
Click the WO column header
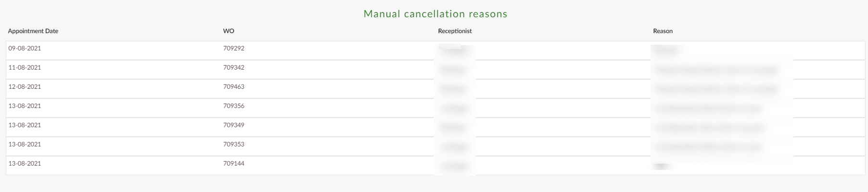tap(229, 31)
